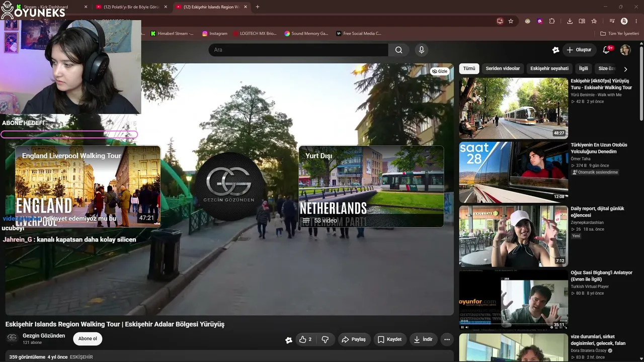Screen dimensions: 644x362
Task: Open YouTube notifications bell
Action: tap(606, 50)
